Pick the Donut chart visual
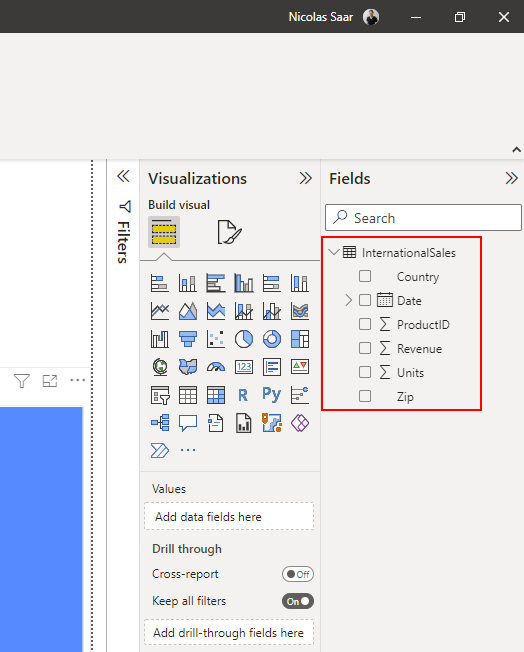Image resolution: width=524 pixels, height=652 pixels. [x=272, y=339]
